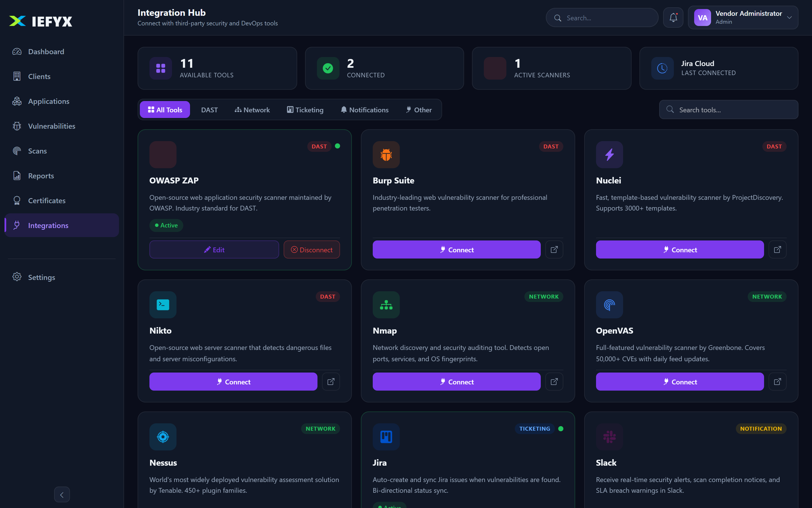This screenshot has width=812, height=508.
Task: Click the Nessus crosshair icon
Action: pos(163,437)
